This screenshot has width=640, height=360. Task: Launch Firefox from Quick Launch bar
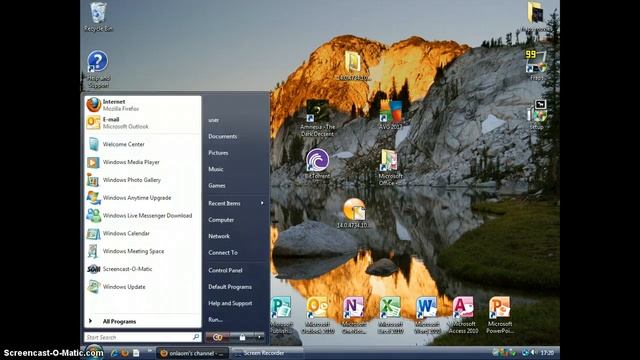coord(125,353)
